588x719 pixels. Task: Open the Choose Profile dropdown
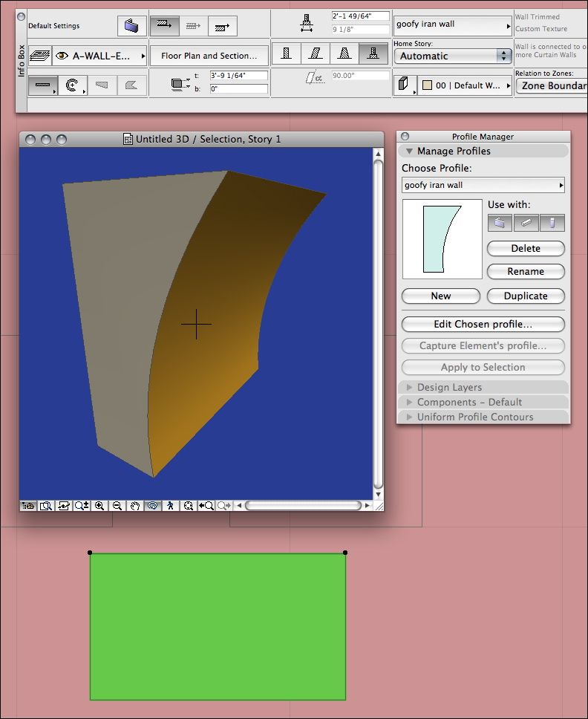click(x=483, y=185)
